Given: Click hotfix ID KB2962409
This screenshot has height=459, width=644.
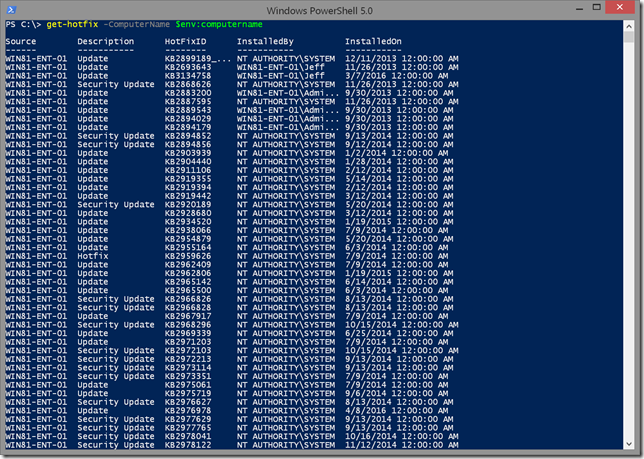Looking at the screenshot, I should click(x=188, y=265).
